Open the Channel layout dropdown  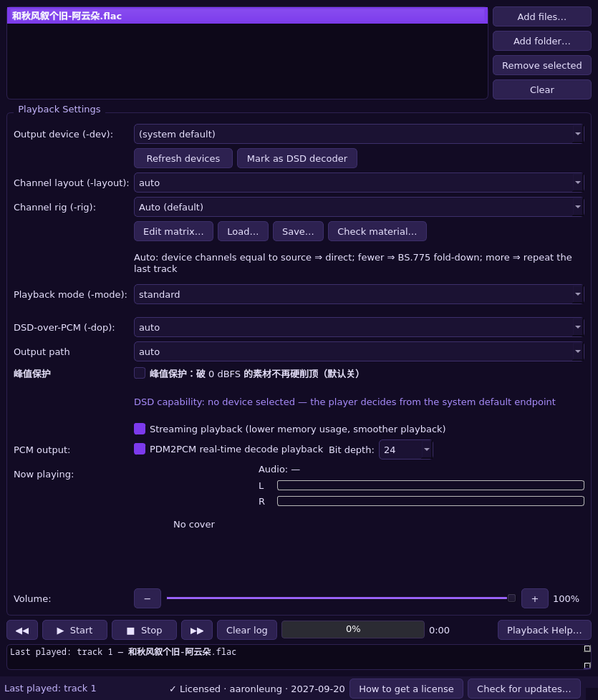(x=359, y=183)
